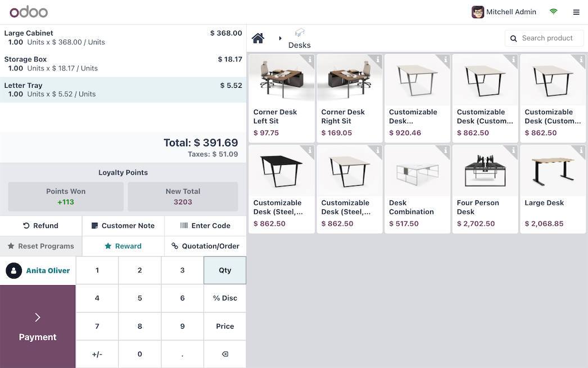Proceed to the Payment screen
The height and width of the screenshot is (368, 588).
(x=38, y=327)
